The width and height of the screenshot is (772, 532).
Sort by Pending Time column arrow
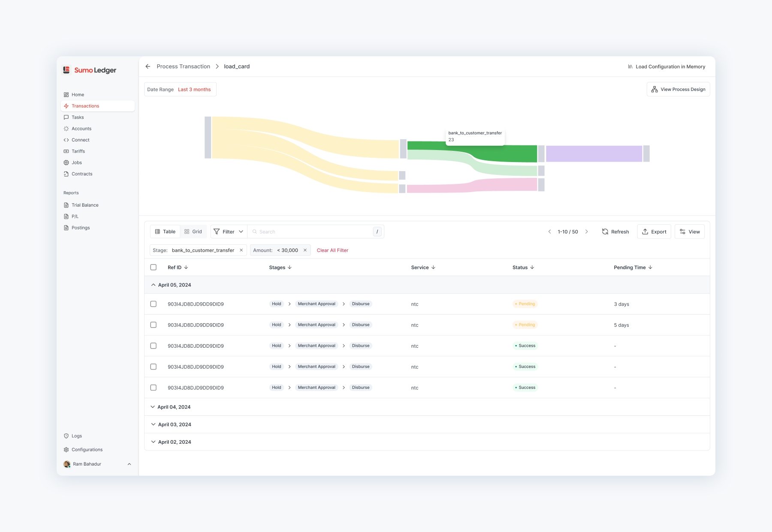651,268
